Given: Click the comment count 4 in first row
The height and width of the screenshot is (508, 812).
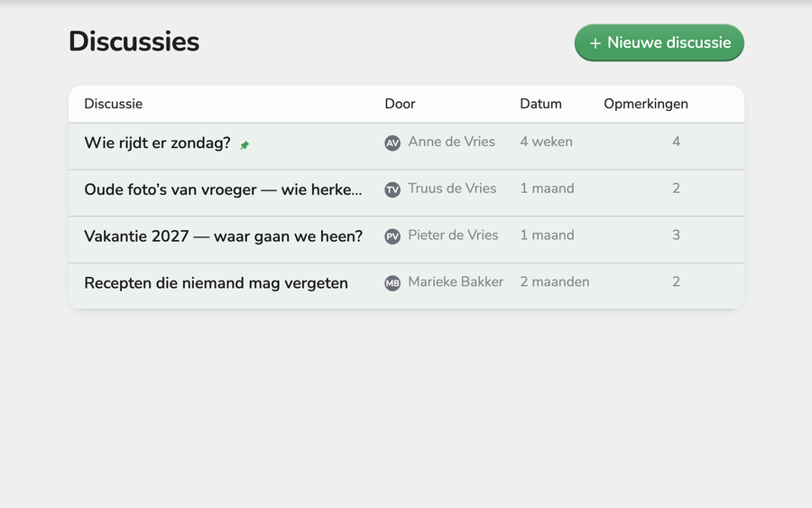Looking at the screenshot, I should click(676, 142).
